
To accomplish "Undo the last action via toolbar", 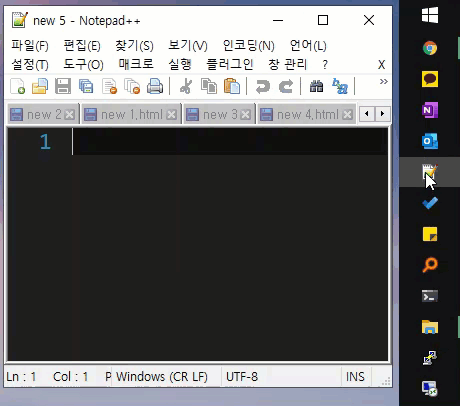I will pos(263,86).
